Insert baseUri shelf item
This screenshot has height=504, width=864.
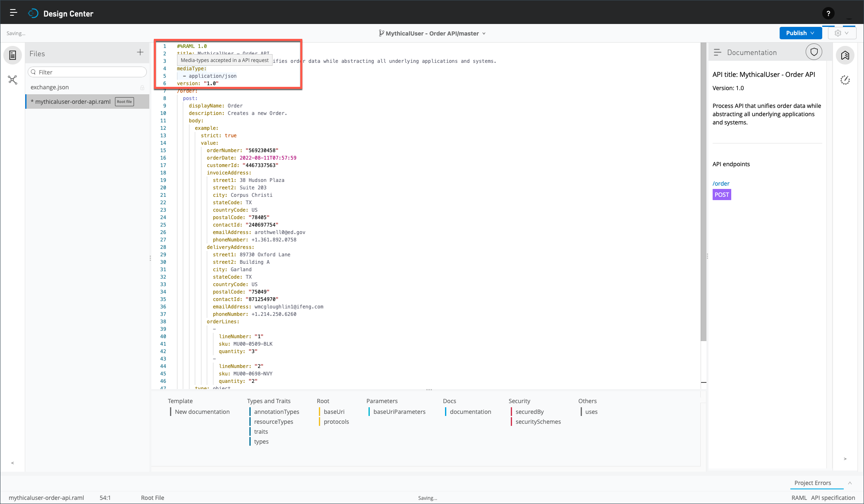(x=334, y=412)
